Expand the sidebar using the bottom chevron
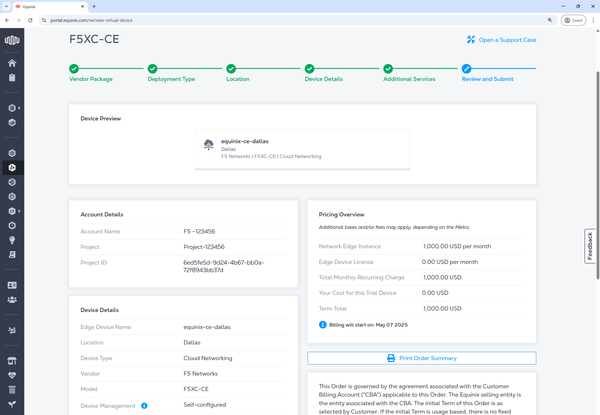The height and width of the screenshot is (415, 600). (13, 404)
